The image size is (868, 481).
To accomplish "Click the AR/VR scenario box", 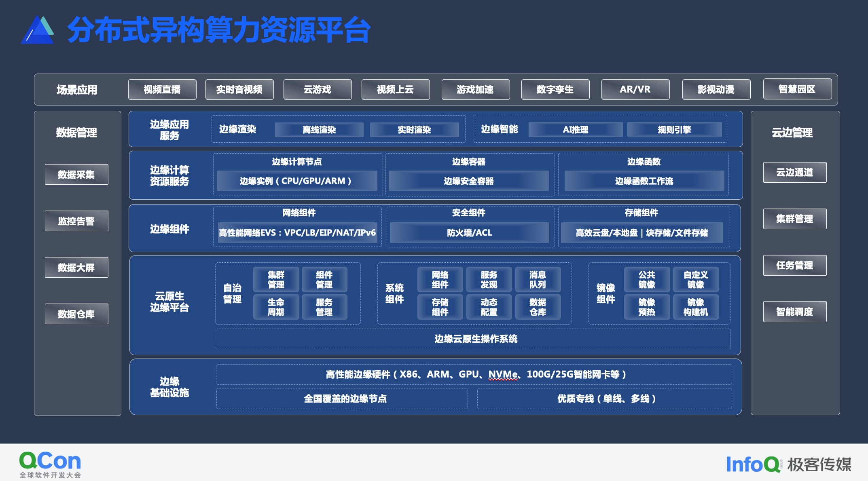I will [x=635, y=89].
